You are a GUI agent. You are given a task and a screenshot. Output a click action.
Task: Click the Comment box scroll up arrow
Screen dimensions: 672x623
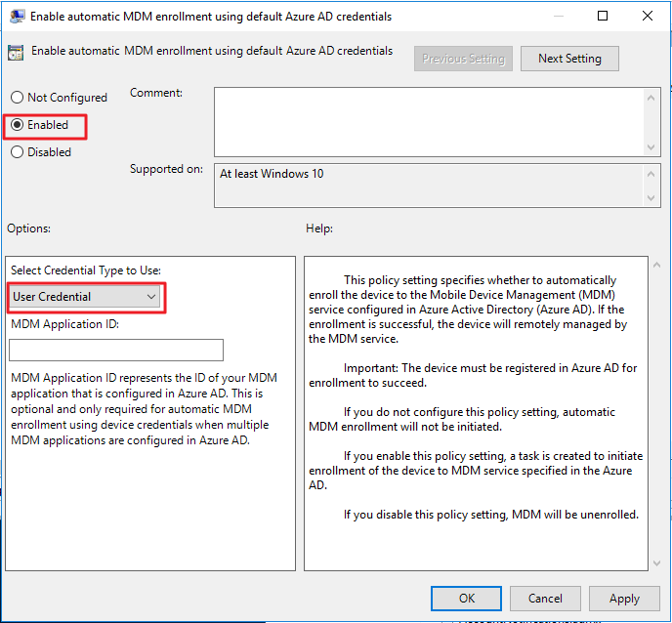click(x=651, y=98)
